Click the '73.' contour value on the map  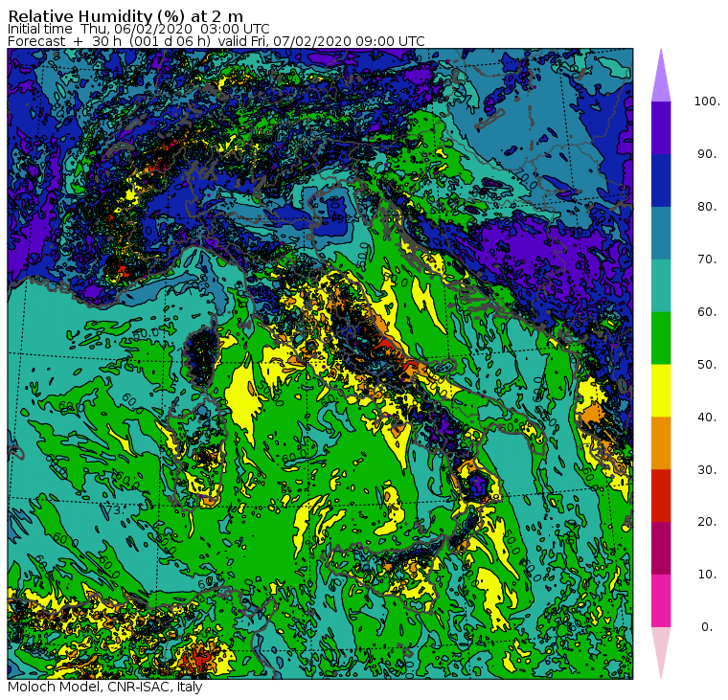[x=114, y=509]
